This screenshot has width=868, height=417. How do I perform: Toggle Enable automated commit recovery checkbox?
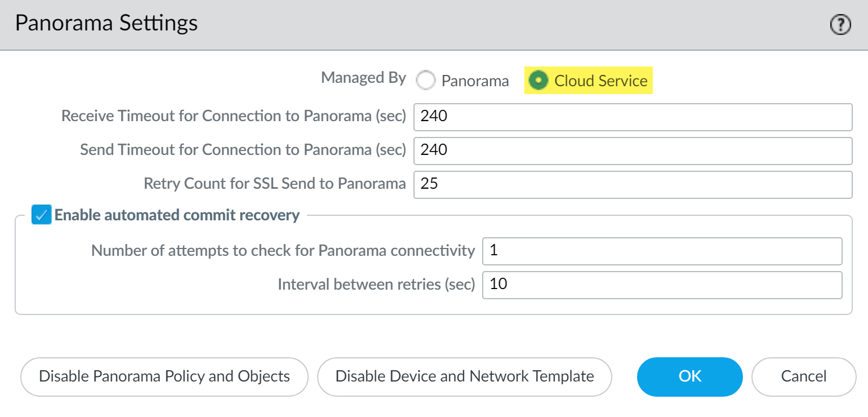(x=42, y=215)
